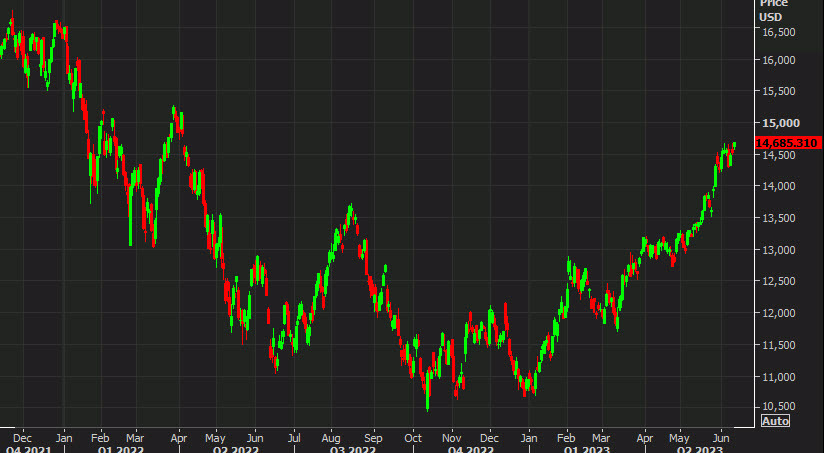Viewport: 824px width, 453px height.
Task: Click the 14,000 price axis label
Action: coord(778,187)
